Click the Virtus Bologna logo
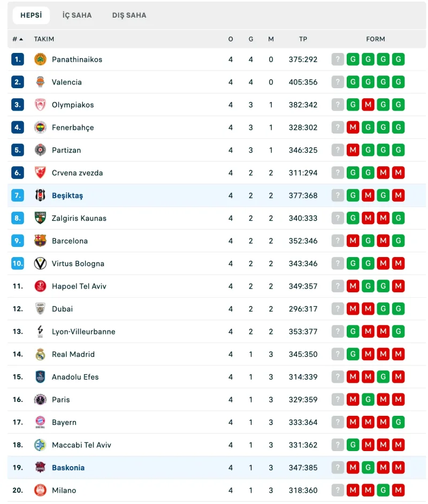428x504 pixels. (x=40, y=263)
